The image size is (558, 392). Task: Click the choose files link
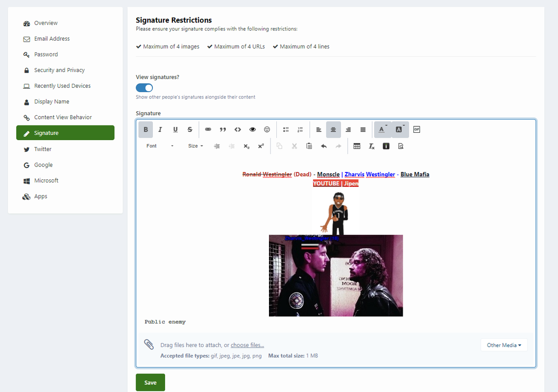pyautogui.click(x=247, y=345)
